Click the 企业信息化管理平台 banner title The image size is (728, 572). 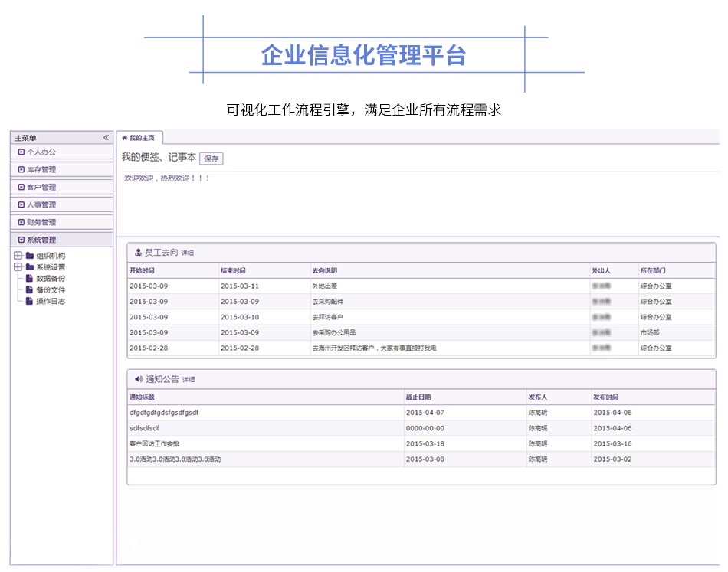pyautogui.click(x=363, y=55)
